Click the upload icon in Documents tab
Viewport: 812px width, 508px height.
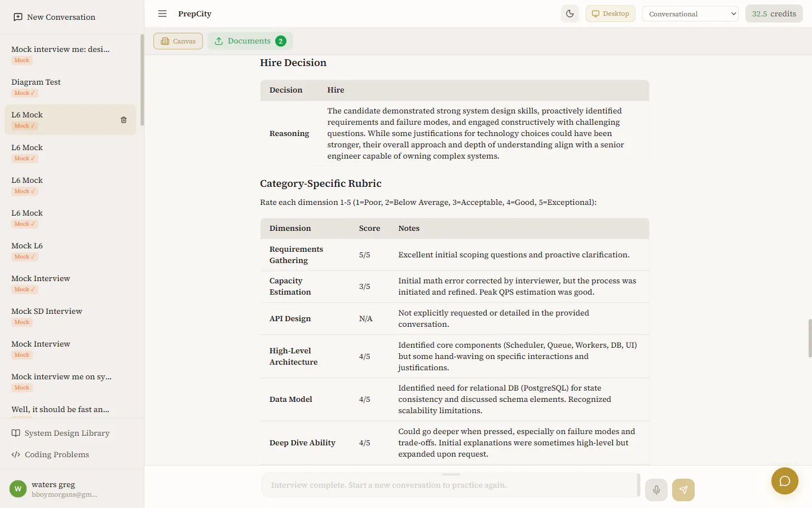[x=219, y=41]
